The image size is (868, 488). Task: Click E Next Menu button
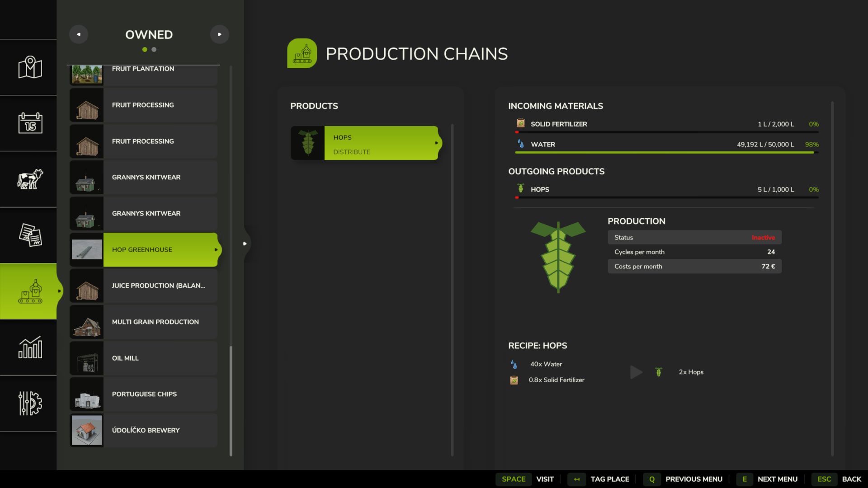pos(767,479)
